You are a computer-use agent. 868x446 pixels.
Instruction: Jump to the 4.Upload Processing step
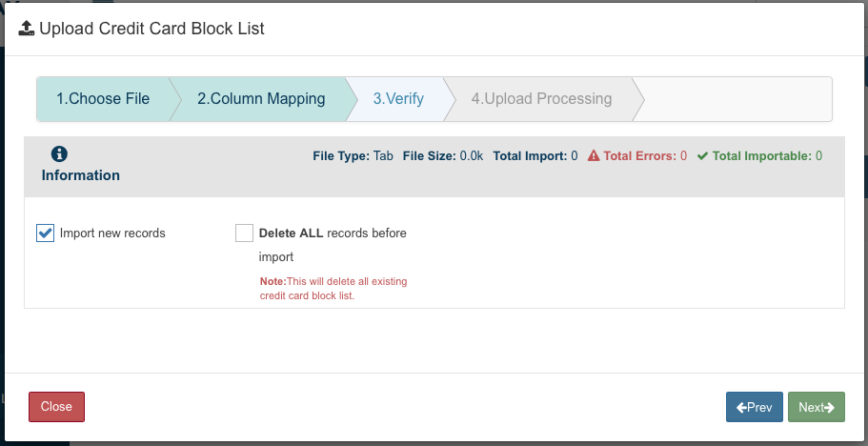(x=541, y=99)
